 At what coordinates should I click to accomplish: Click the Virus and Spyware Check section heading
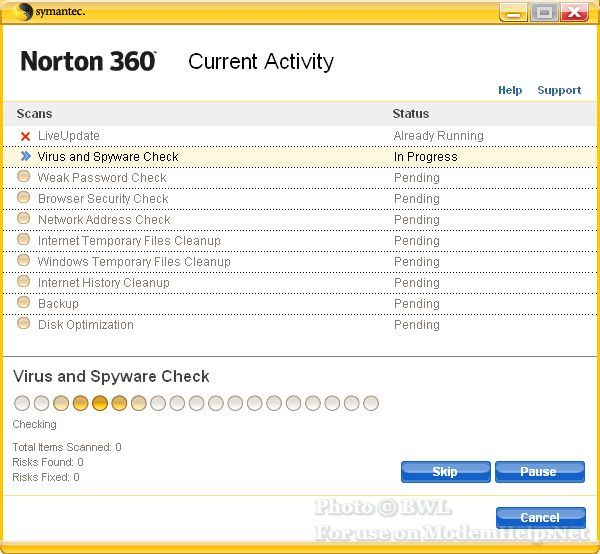click(x=111, y=377)
